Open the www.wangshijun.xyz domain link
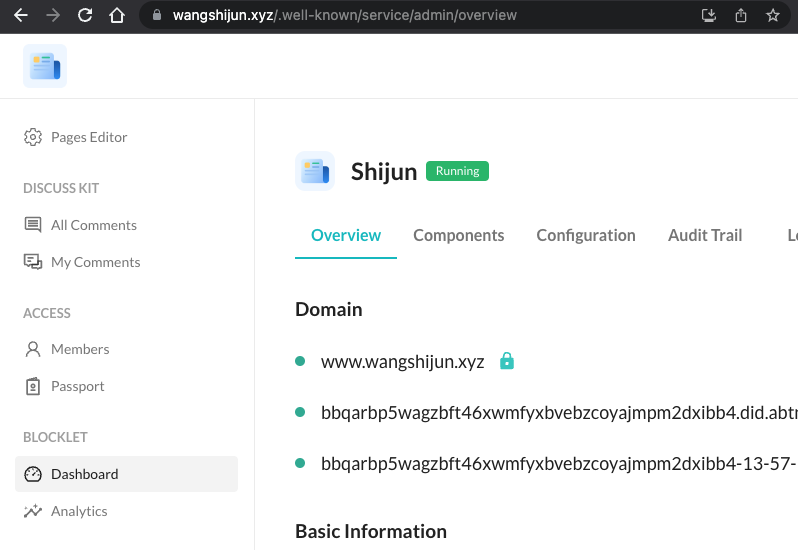The height and width of the screenshot is (550, 798). pos(402,362)
